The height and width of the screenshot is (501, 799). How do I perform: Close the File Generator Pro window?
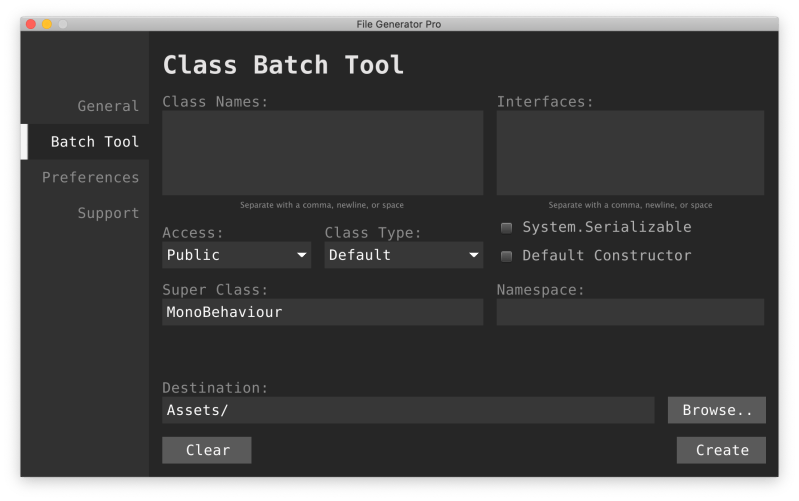pos(31,24)
